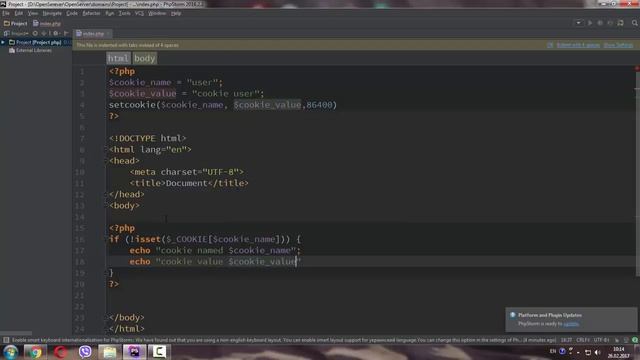Open the File menu
640x360 pixels.
click(6, 13)
